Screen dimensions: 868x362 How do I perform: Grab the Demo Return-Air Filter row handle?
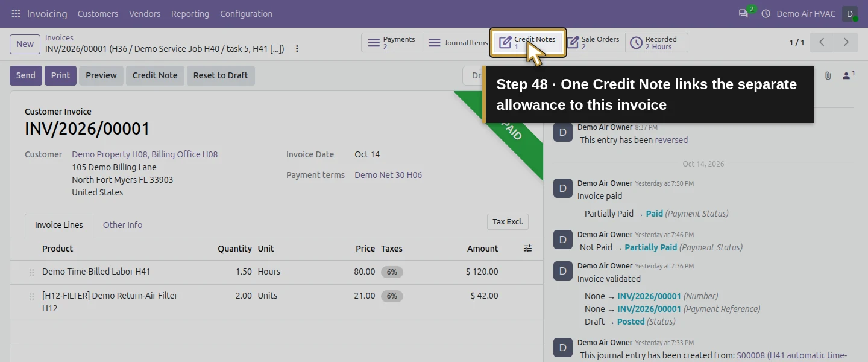31,296
